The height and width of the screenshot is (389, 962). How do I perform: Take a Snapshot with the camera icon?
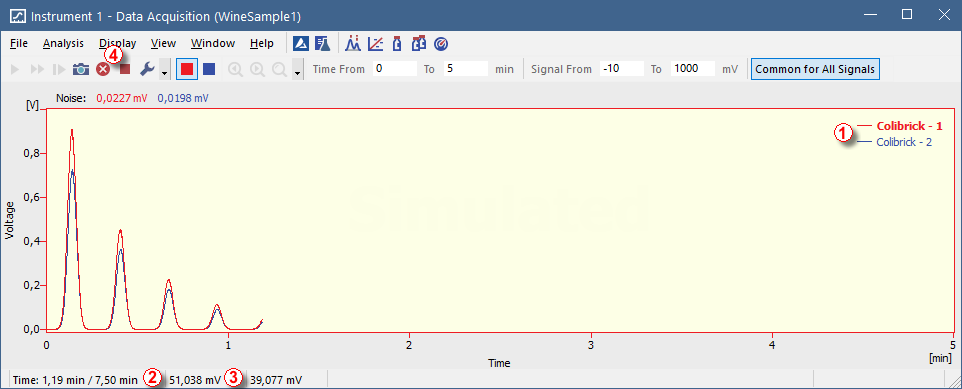81,69
